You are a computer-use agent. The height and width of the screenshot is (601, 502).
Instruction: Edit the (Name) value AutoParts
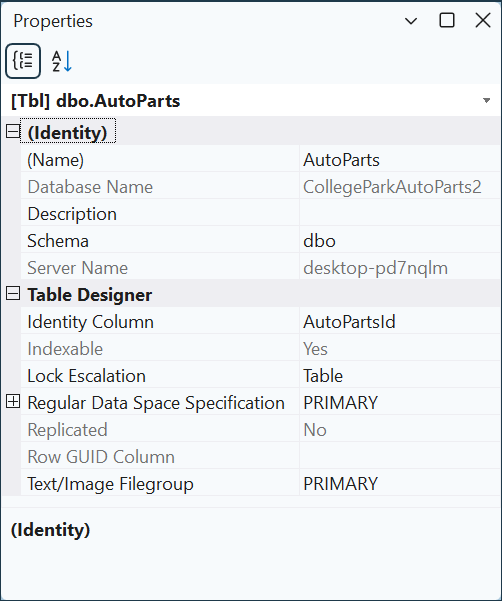pyautogui.click(x=400, y=160)
